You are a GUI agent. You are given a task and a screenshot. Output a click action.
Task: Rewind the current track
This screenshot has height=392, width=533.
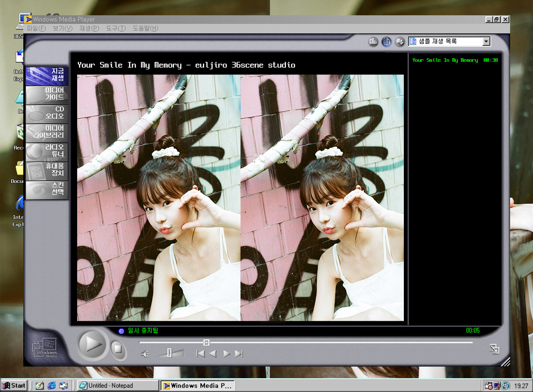tap(213, 354)
